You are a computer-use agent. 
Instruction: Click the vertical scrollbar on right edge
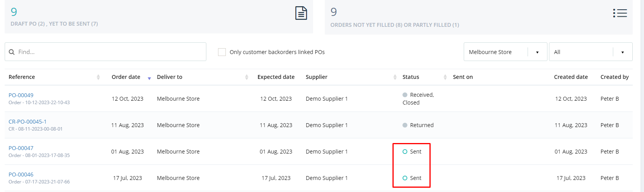pos(642,96)
